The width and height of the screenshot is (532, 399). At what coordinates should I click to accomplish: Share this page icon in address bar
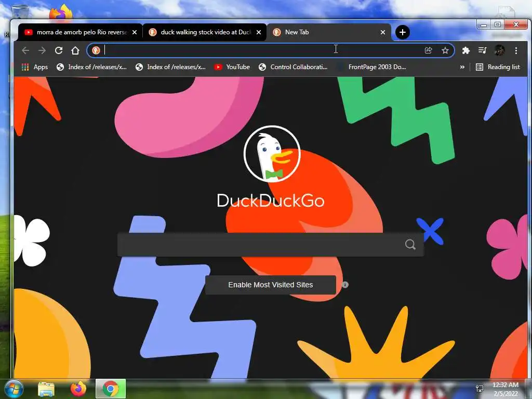(428, 50)
